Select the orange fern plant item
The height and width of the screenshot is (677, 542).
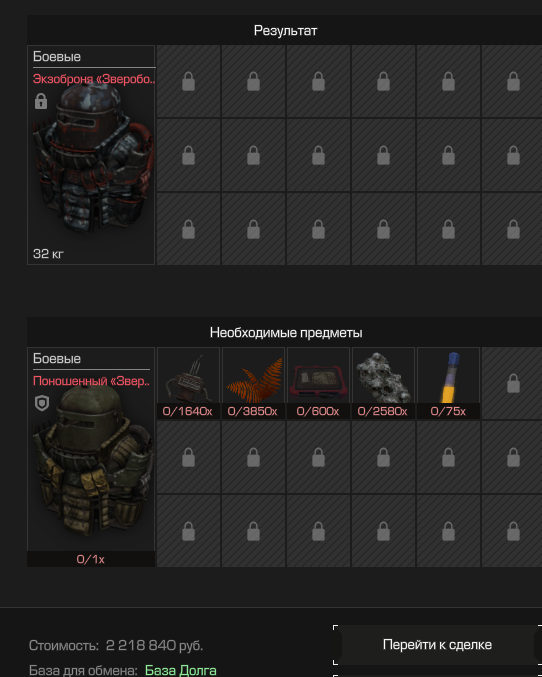coord(254,383)
